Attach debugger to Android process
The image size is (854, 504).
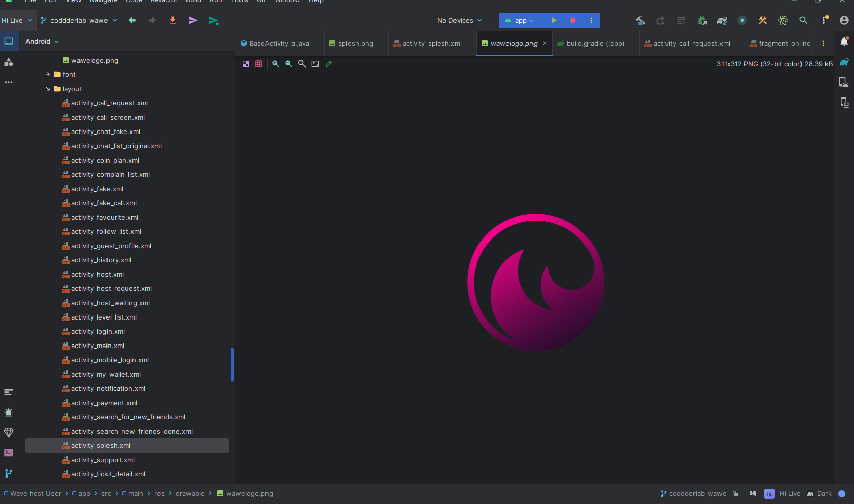[702, 20]
